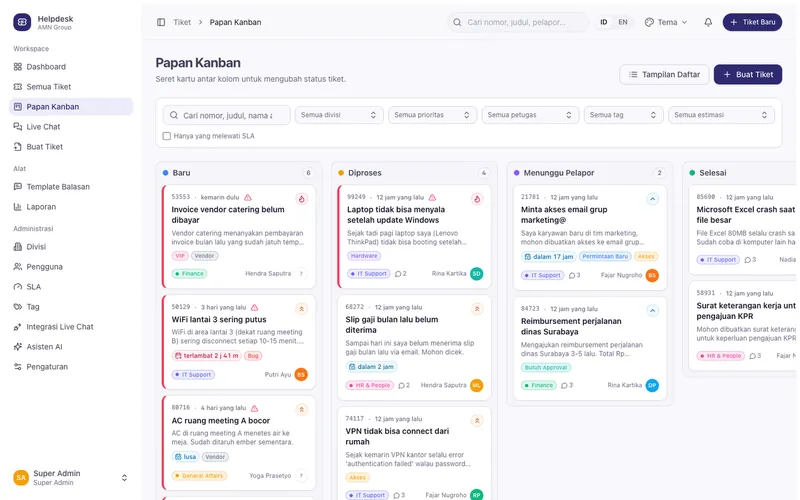The image size is (800, 500).
Task: Click priority icon on WiFi lantai 3 card
Action: click(302, 309)
